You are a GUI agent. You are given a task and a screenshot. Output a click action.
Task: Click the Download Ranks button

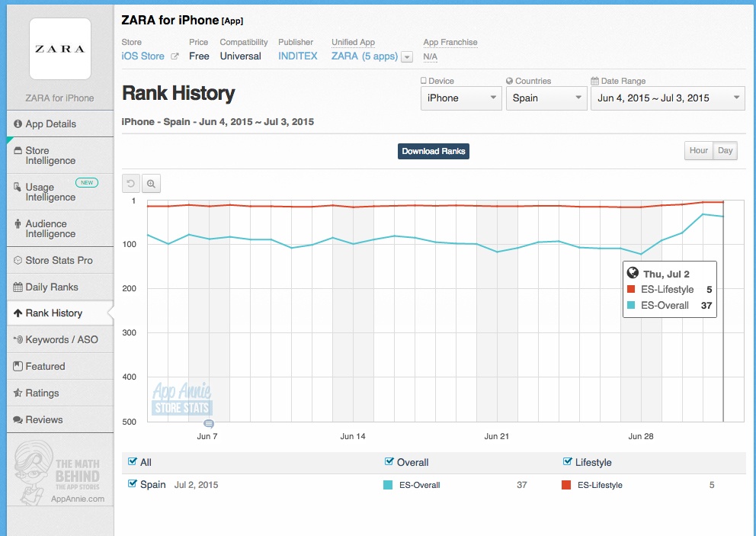click(x=434, y=151)
